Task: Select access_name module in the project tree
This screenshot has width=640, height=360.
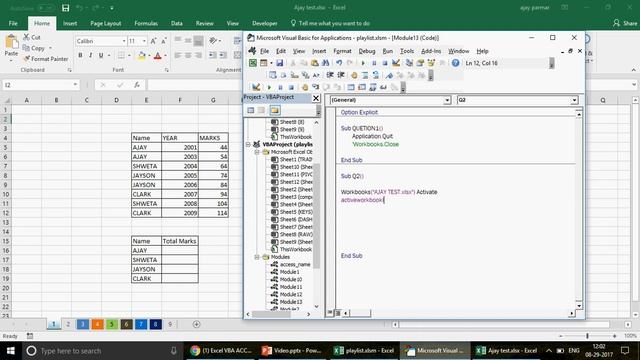Action: [x=291, y=264]
